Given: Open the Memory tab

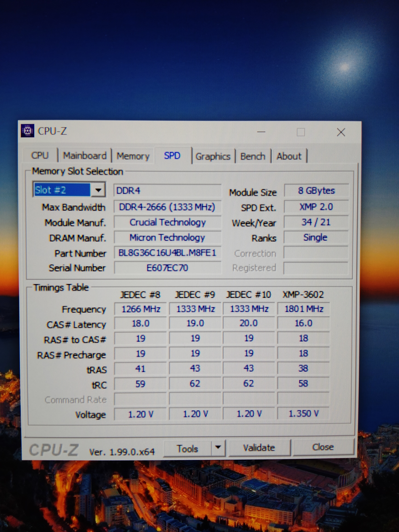Looking at the screenshot, I should point(133,156).
